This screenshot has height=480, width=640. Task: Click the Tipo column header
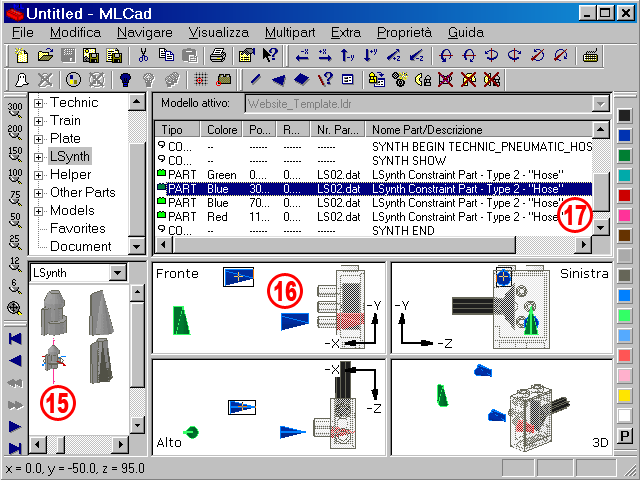178,130
